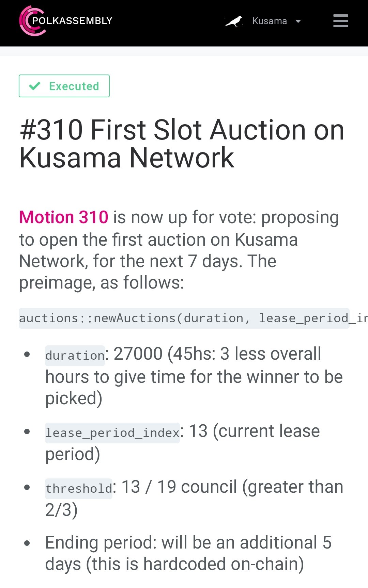Click the auctions::newAuctions code block

tap(184, 318)
